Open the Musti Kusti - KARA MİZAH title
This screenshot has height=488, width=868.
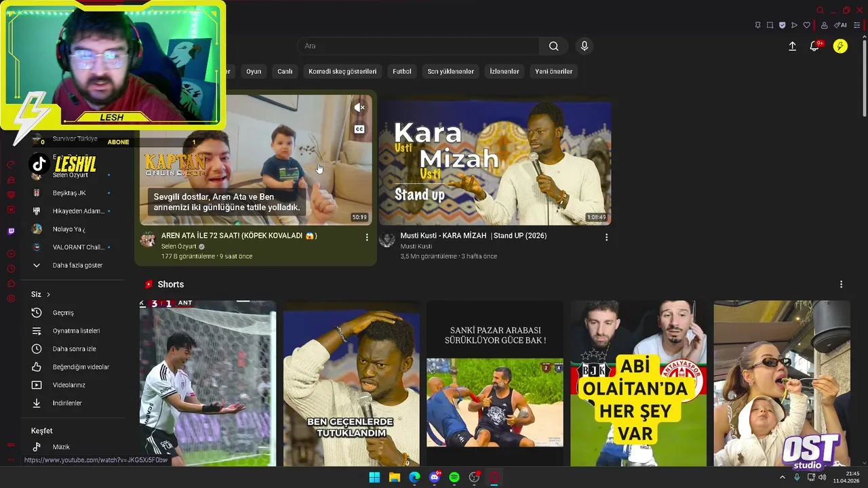tap(473, 236)
